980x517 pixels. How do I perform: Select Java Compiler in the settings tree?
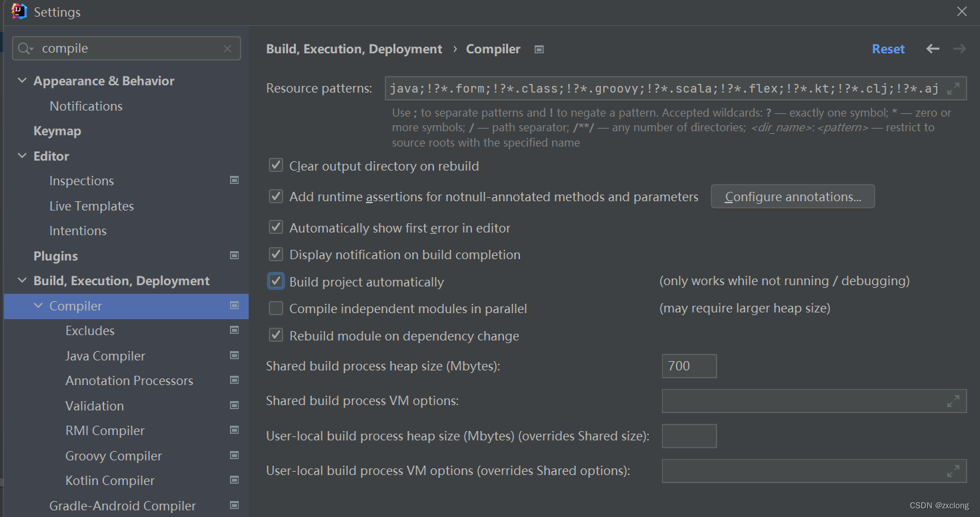(x=105, y=356)
